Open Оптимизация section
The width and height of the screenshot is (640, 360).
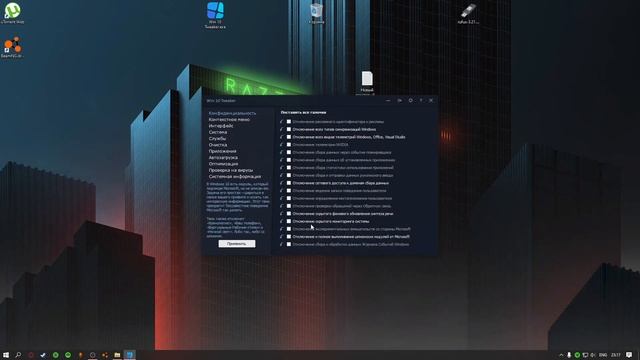223,164
